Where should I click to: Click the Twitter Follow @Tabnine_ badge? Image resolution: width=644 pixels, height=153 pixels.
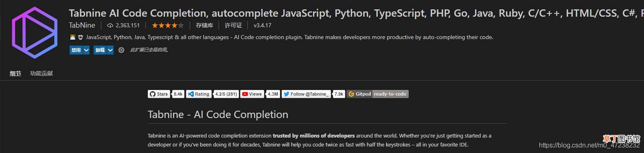pos(306,94)
